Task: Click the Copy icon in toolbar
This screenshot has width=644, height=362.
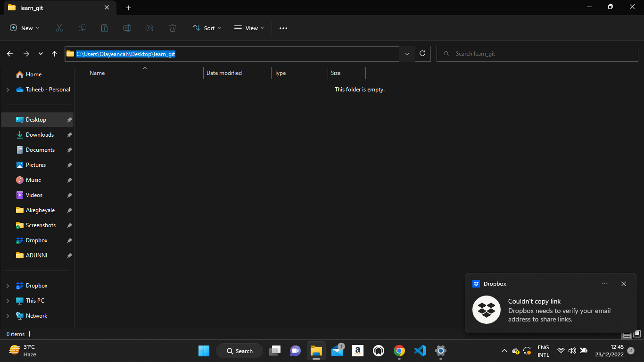Action: pos(82,28)
